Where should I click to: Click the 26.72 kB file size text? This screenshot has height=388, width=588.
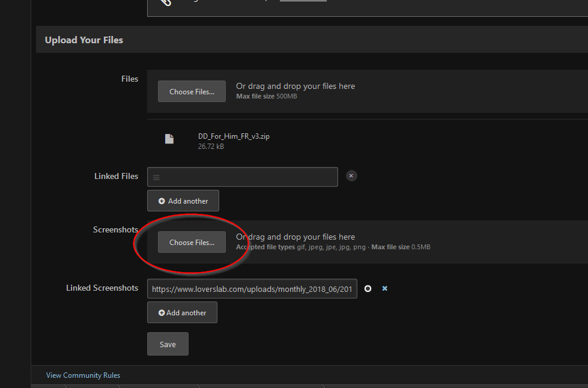211,147
